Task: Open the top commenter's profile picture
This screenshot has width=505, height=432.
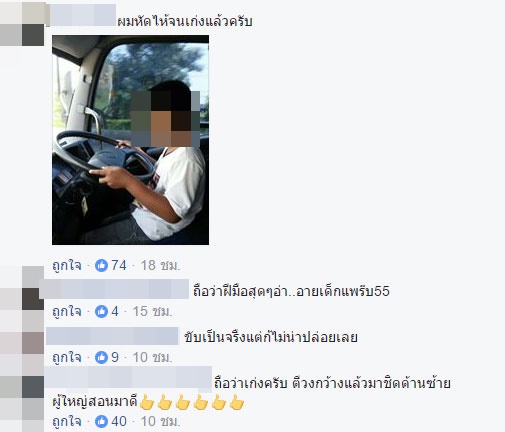Action: 22,23
